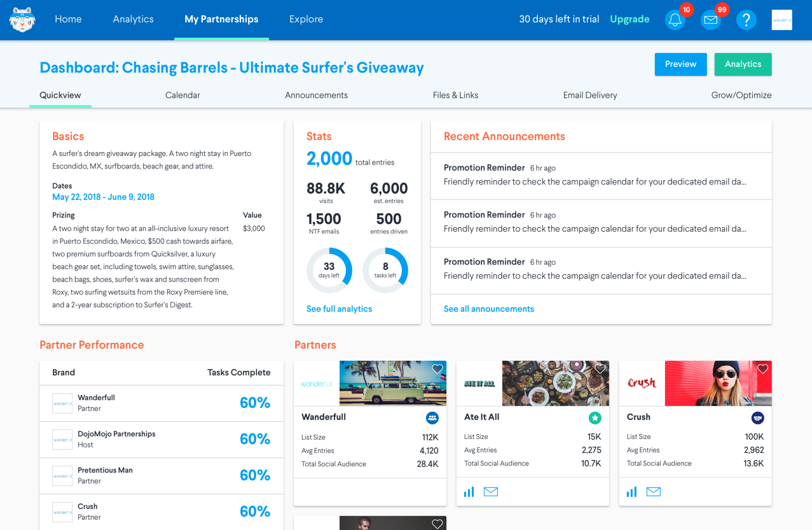Click DojoMojo Partnerships brand name

[116, 434]
